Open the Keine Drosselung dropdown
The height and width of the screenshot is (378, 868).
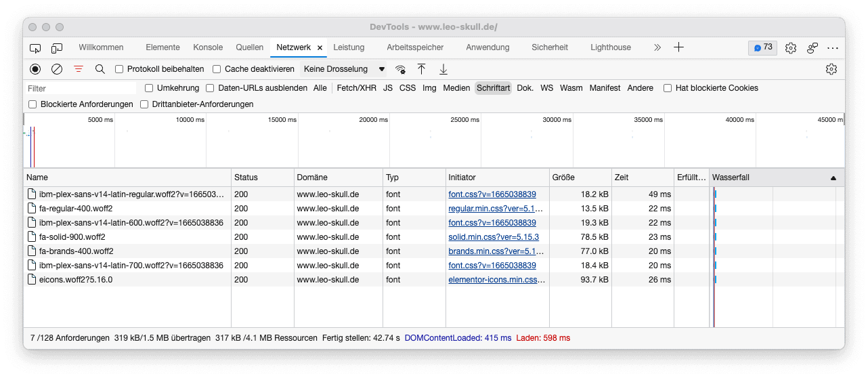[x=344, y=69]
